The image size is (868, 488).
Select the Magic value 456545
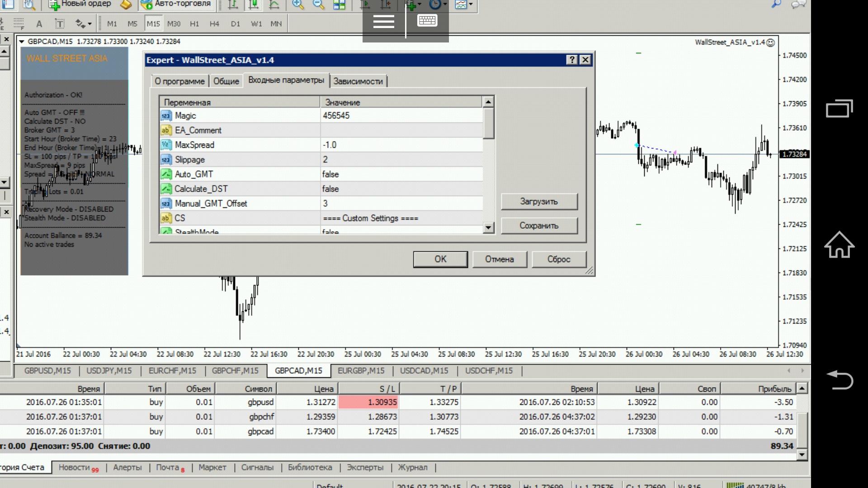point(401,116)
